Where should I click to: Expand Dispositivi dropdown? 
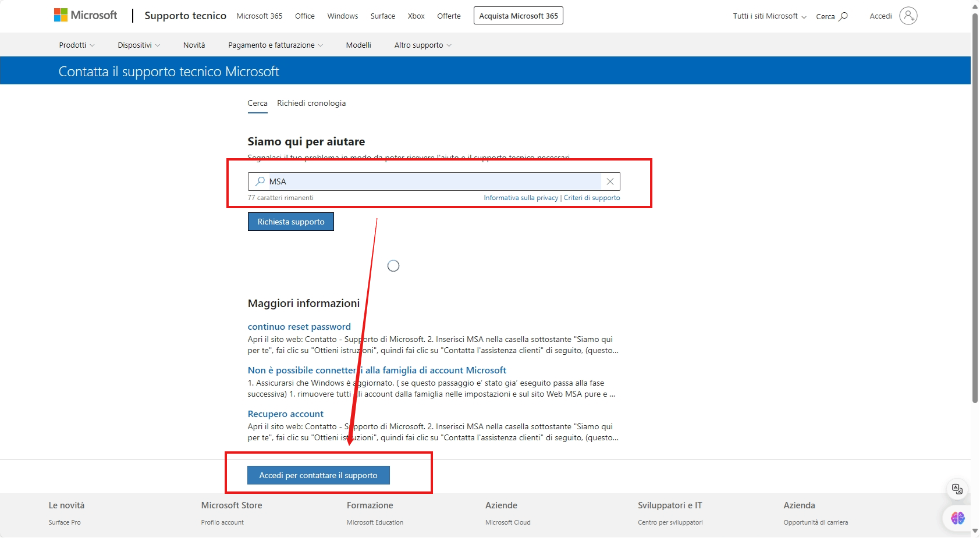[x=139, y=45]
